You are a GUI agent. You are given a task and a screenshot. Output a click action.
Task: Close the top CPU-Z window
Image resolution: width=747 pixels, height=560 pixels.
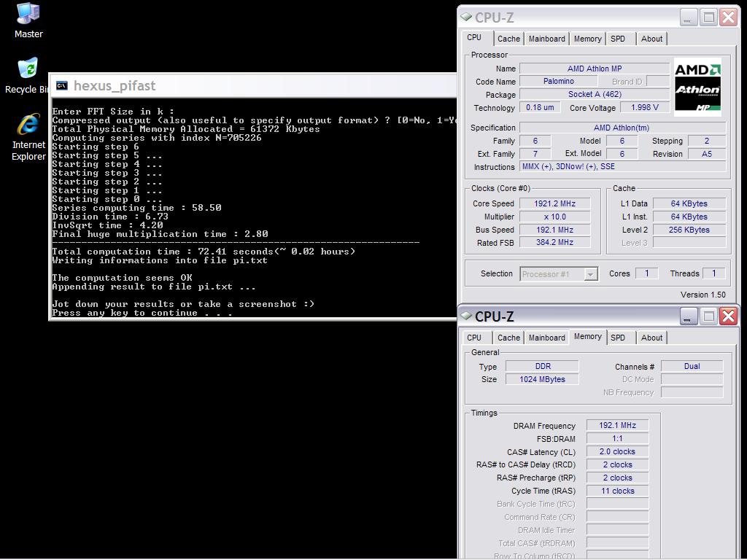(729, 18)
